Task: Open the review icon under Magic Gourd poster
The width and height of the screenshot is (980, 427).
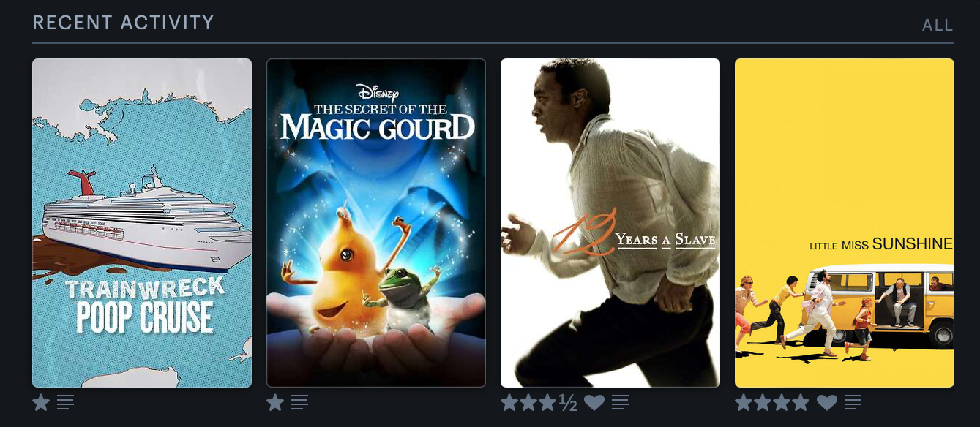Action: point(299,402)
